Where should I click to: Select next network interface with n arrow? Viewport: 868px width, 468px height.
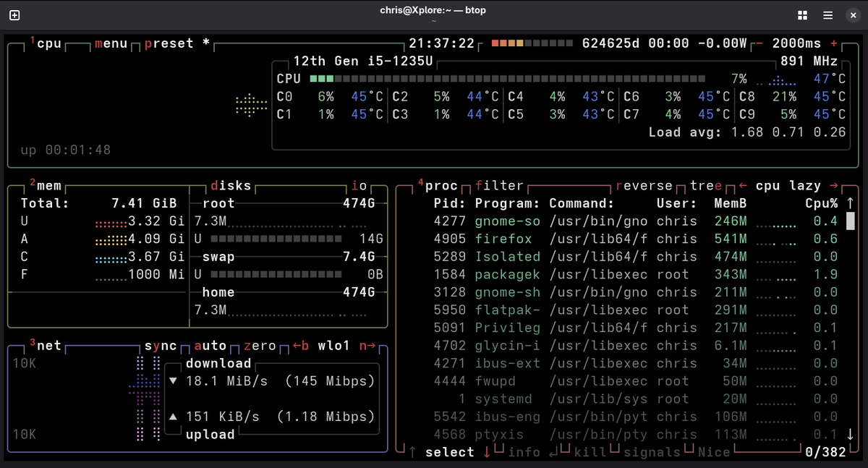367,346
